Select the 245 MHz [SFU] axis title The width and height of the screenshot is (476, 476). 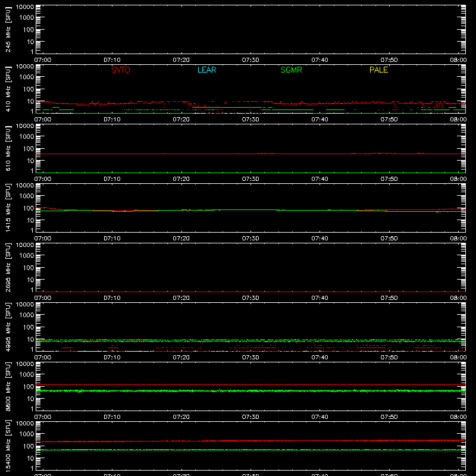click(8, 29)
